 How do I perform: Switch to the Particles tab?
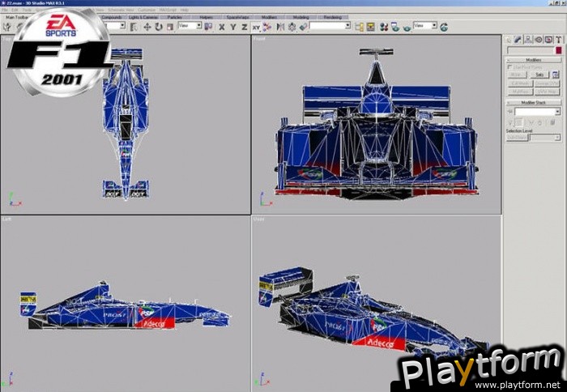175,17
